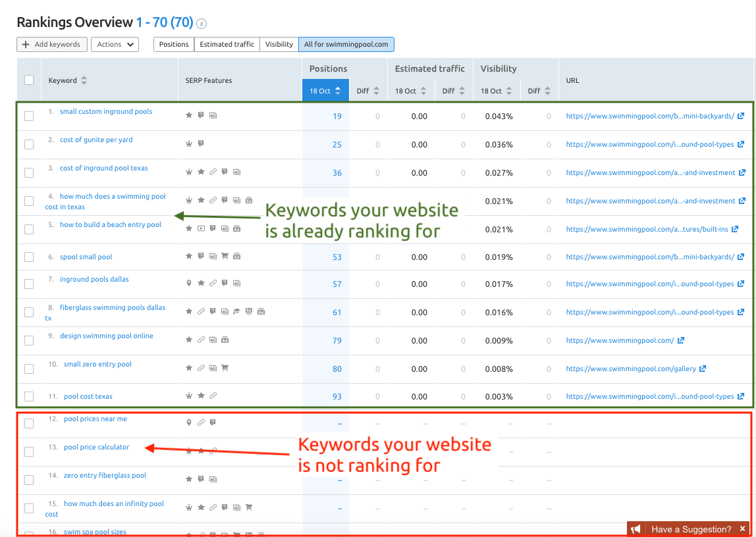756x537 pixels.
Task: Click the reviews star SERP feature icon for 'small custom inground pools'
Action: click(x=188, y=115)
